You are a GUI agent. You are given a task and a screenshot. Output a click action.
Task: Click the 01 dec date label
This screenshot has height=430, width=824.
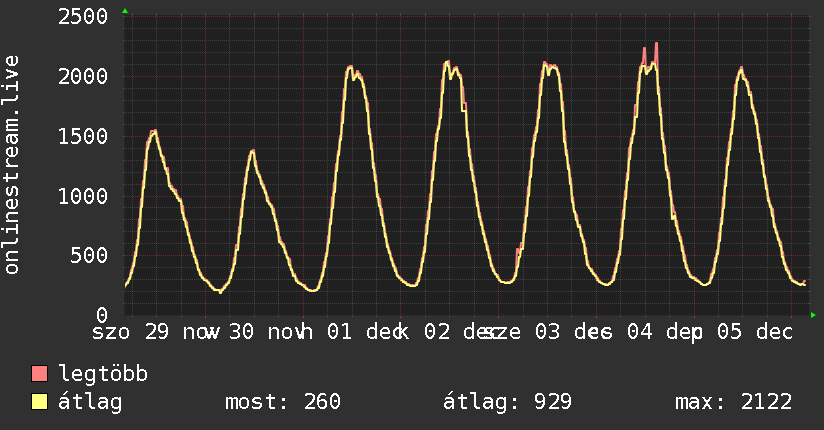[x=364, y=332]
